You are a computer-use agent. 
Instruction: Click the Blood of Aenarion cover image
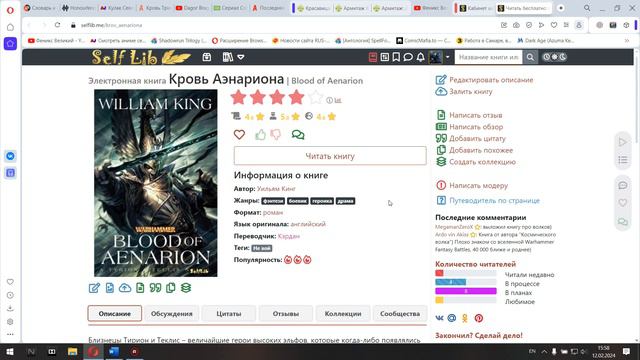(156, 183)
